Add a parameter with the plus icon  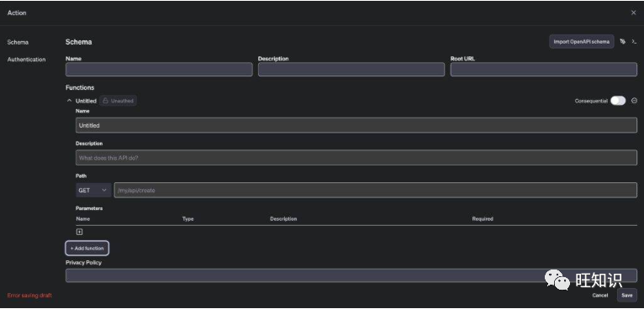click(x=80, y=232)
